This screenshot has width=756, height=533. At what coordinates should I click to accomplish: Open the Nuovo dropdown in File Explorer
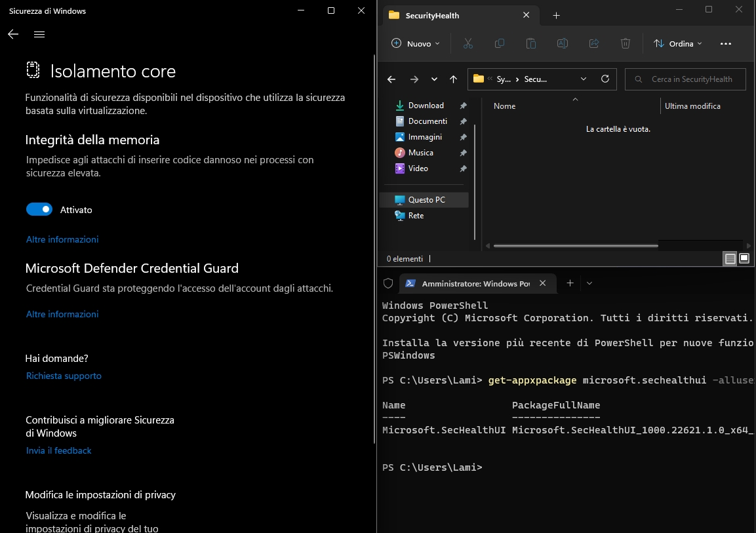coord(415,43)
